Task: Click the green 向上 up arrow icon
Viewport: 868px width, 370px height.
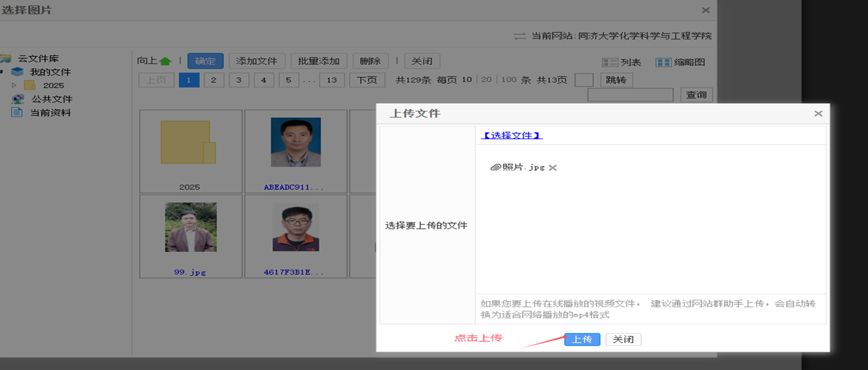Action: click(x=165, y=61)
